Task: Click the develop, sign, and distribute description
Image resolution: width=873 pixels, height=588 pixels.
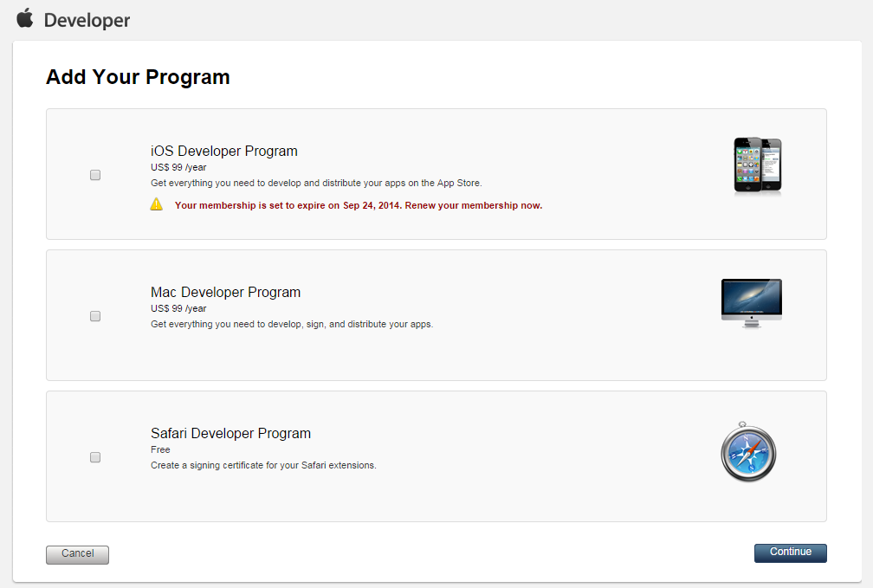Action: (292, 324)
